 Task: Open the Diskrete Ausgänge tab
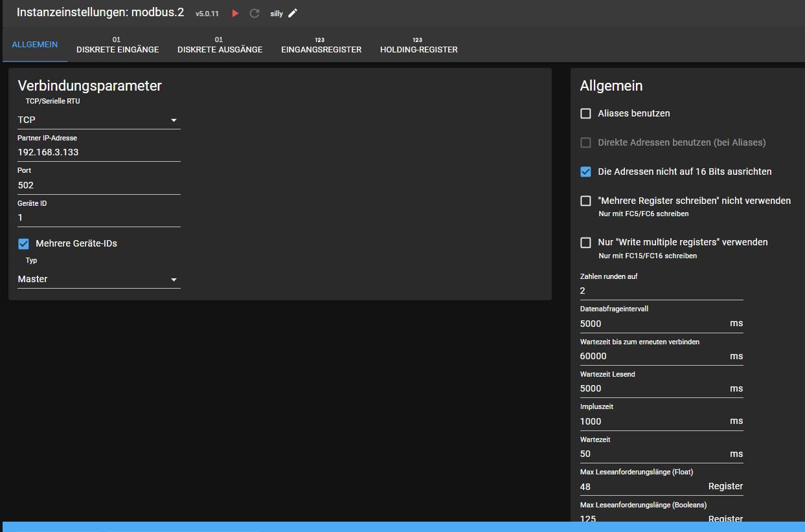220,45
